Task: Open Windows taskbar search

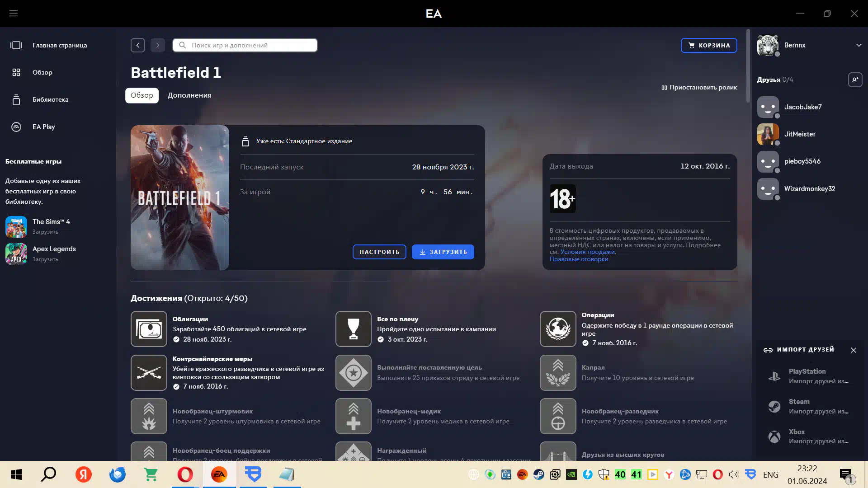Action: click(49, 474)
